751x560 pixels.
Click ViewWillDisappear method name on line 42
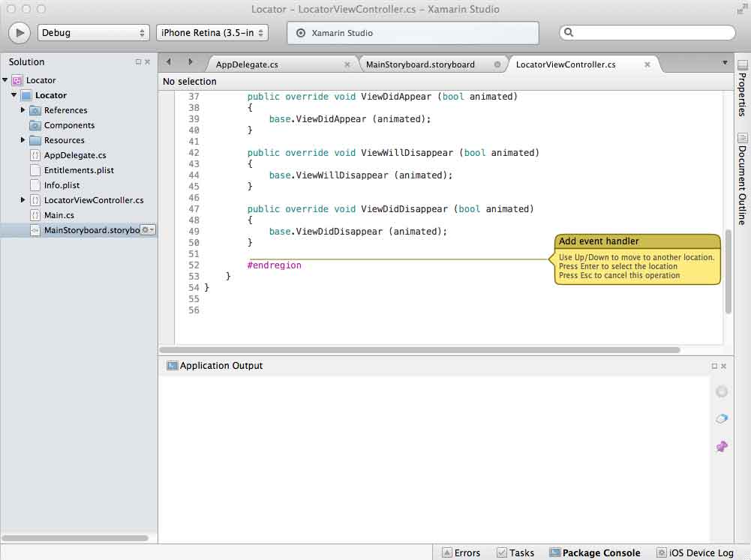coord(407,153)
